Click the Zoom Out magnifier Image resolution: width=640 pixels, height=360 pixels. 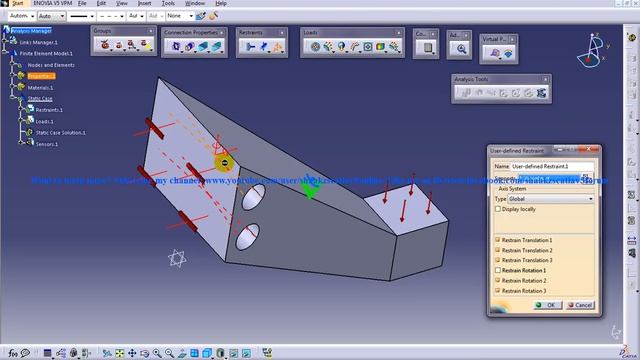pos(170,353)
